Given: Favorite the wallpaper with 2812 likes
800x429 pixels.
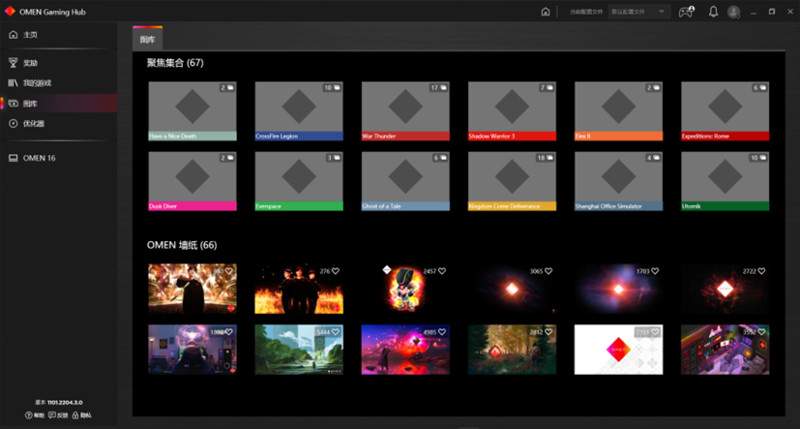Looking at the screenshot, I should [x=548, y=332].
